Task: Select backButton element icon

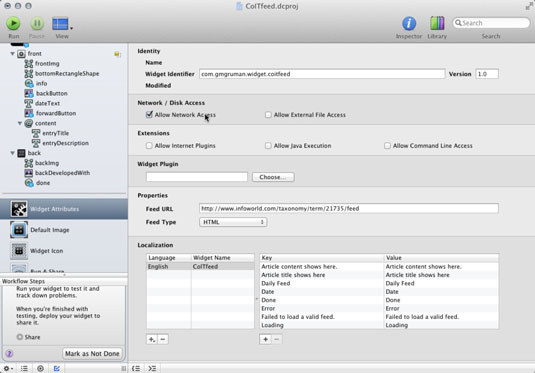Action: click(29, 93)
